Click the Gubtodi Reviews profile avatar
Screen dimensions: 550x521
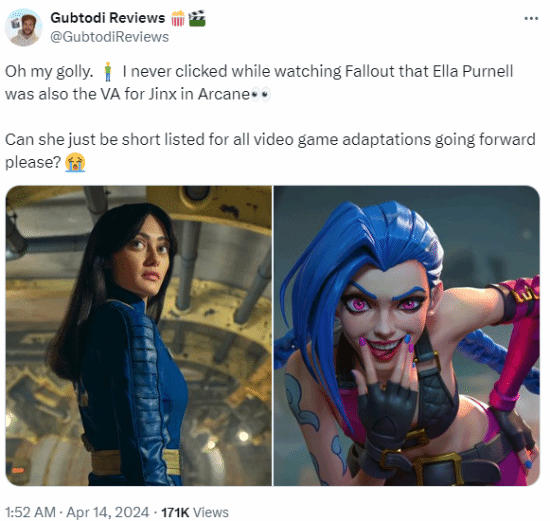point(24,28)
